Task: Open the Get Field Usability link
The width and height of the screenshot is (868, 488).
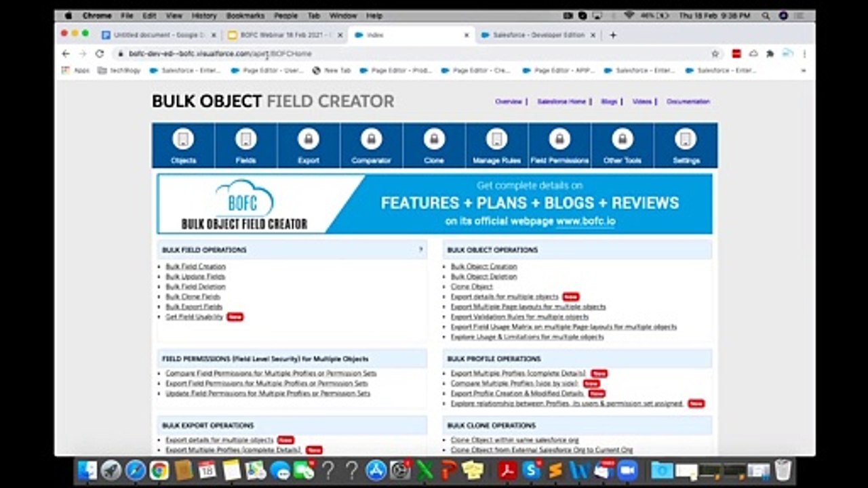Action: click(x=194, y=317)
